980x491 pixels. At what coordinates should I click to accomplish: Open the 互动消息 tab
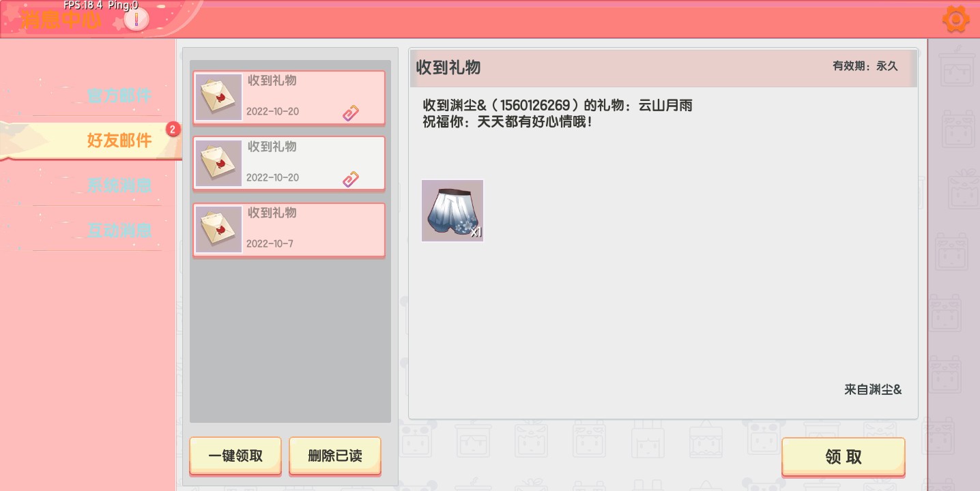[119, 230]
